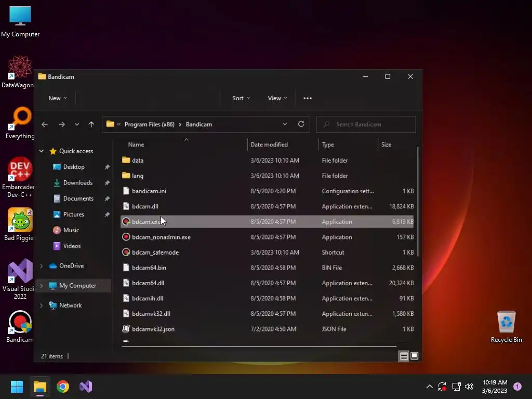
Task: Select bdcamih.dll file row
Action: coord(267,298)
